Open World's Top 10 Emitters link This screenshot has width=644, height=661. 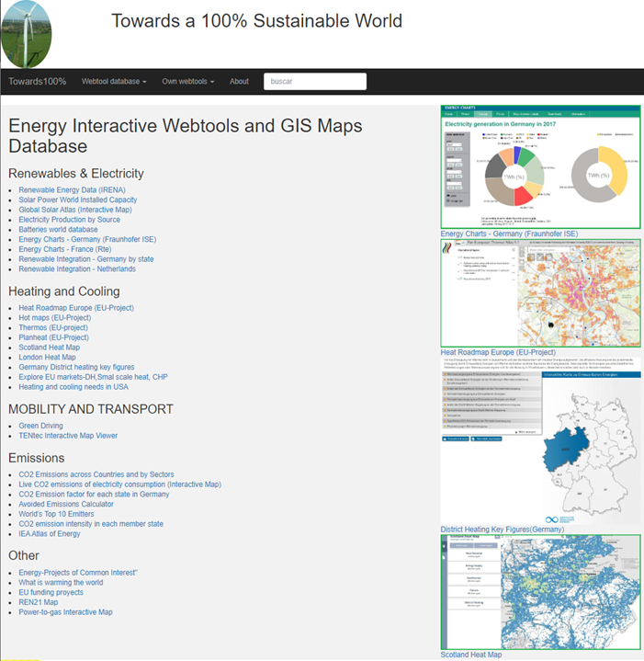pos(56,514)
